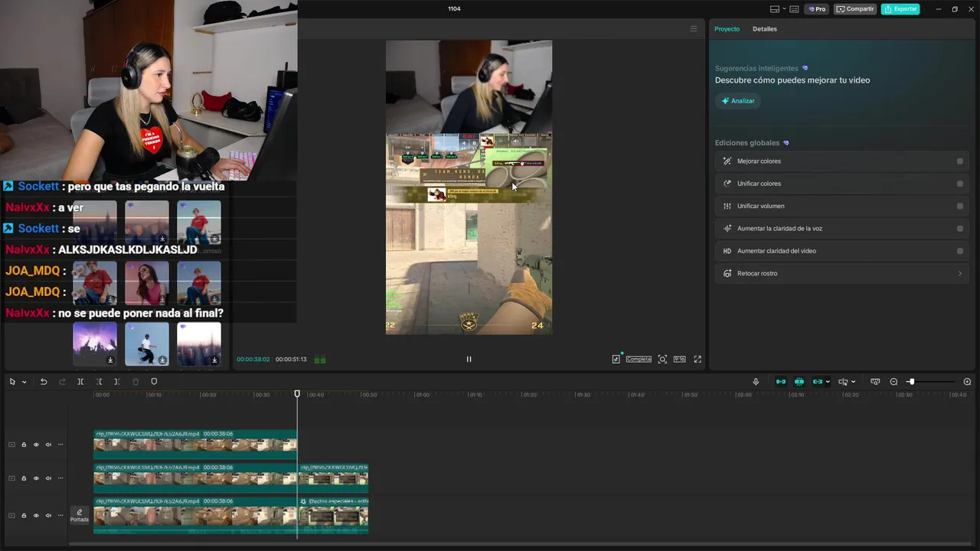
Task: Delete right of playhead tool
Action: click(x=117, y=381)
